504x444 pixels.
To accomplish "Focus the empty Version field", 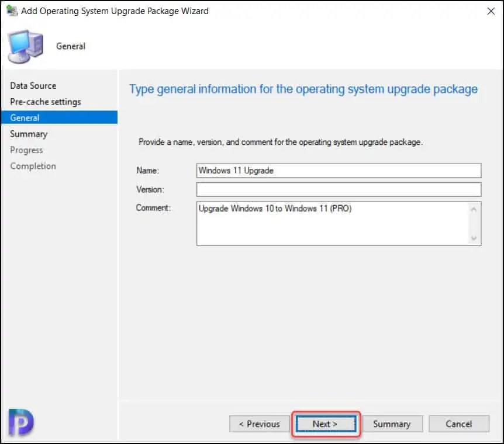I will (x=339, y=189).
